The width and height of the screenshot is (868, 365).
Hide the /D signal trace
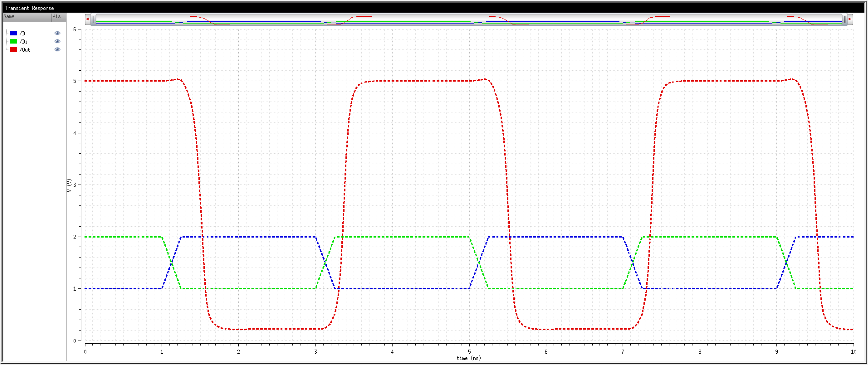point(57,33)
